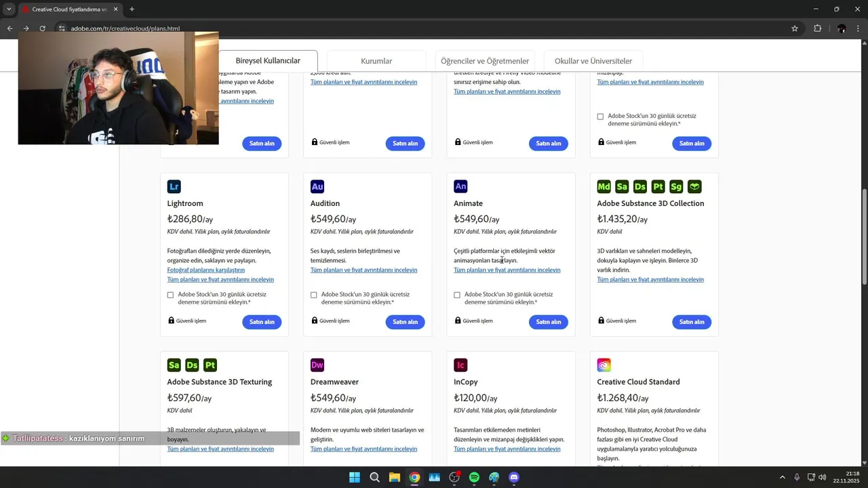Click the Creative Cloud Standard logo icon
Viewport: 868px width, 488px height.
604,365
